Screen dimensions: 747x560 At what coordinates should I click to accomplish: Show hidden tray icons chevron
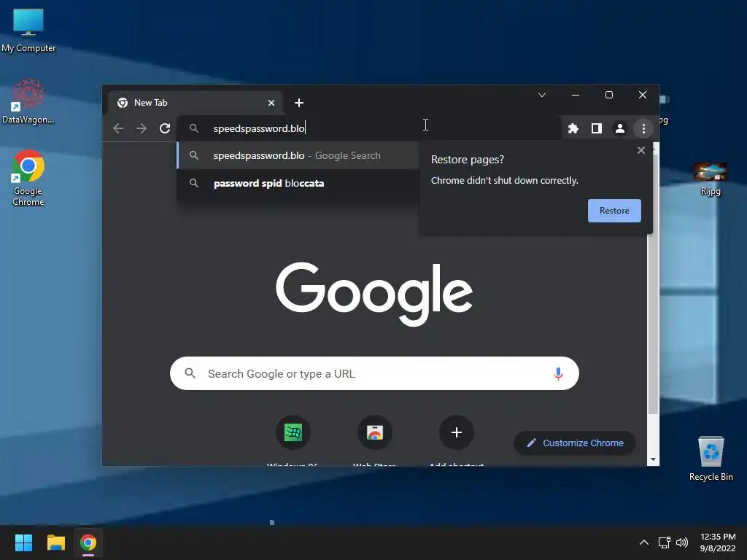(643, 542)
